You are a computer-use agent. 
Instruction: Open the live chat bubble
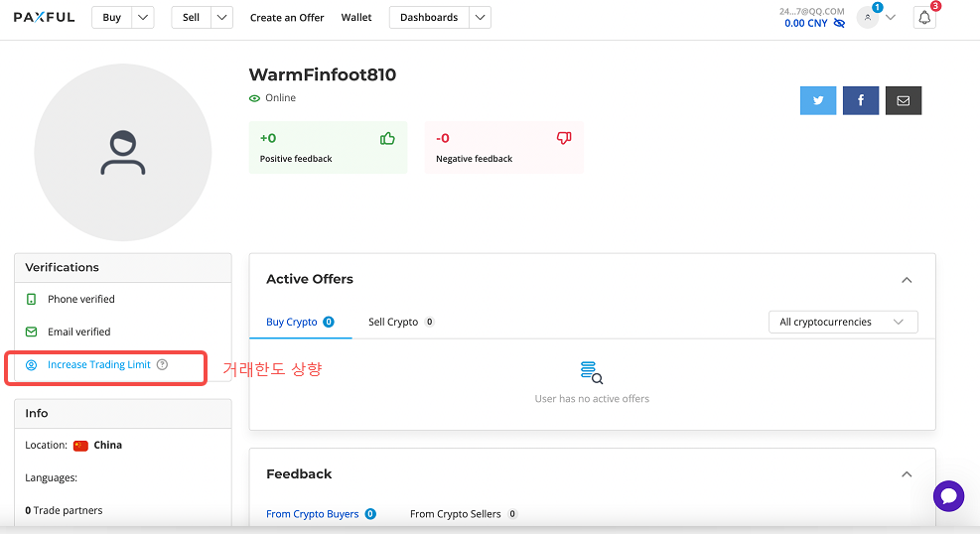[948, 496]
